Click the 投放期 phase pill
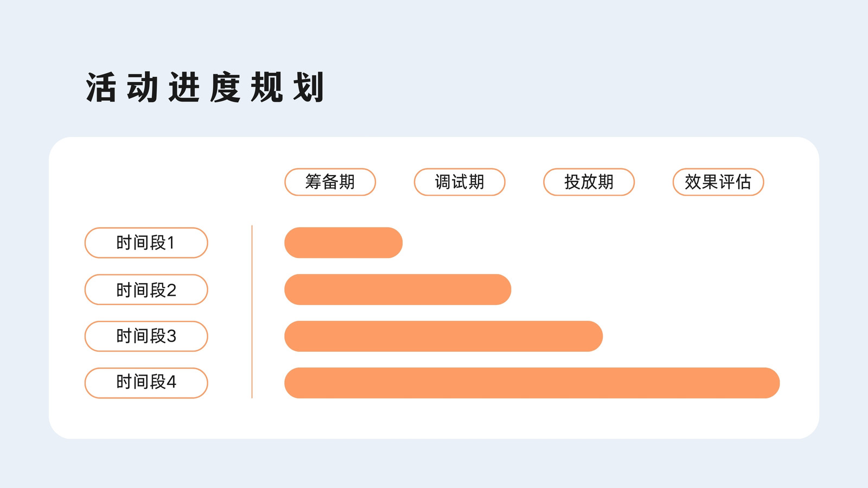 pyautogui.click(x=589, y=182)
